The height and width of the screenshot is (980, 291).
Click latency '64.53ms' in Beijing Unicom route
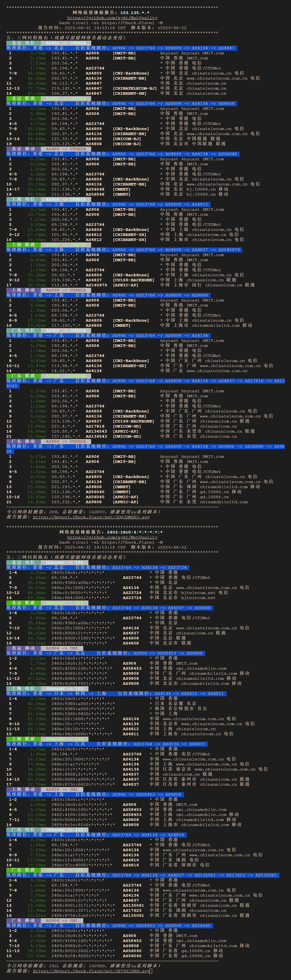(37, 144)
